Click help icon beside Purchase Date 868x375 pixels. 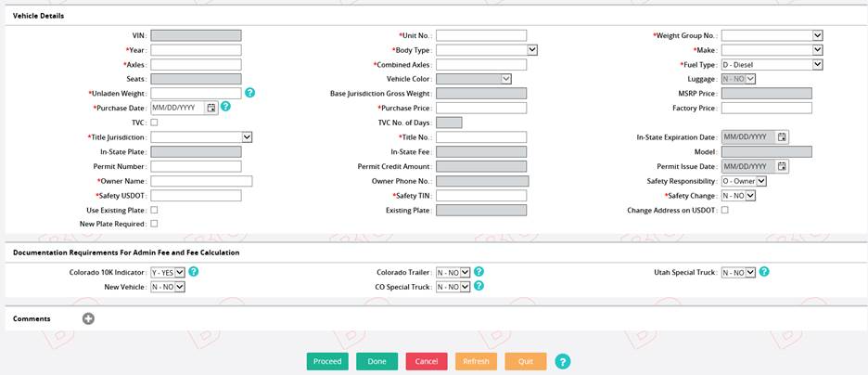[x=225, y=108]
